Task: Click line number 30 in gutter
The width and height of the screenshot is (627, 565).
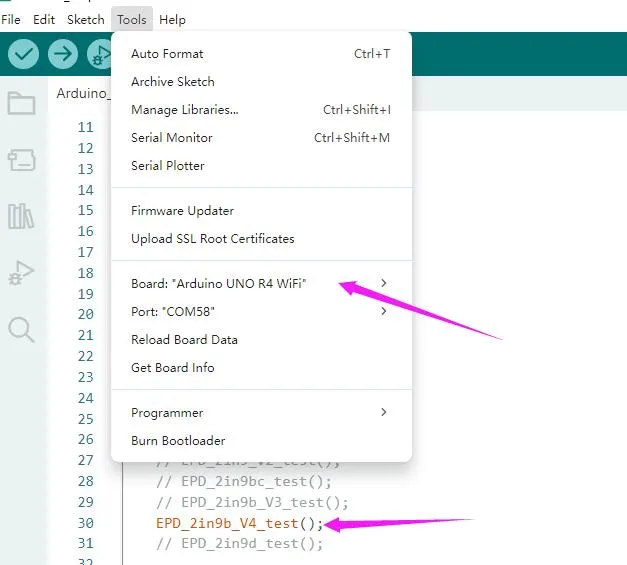Action: pos(86,523)
